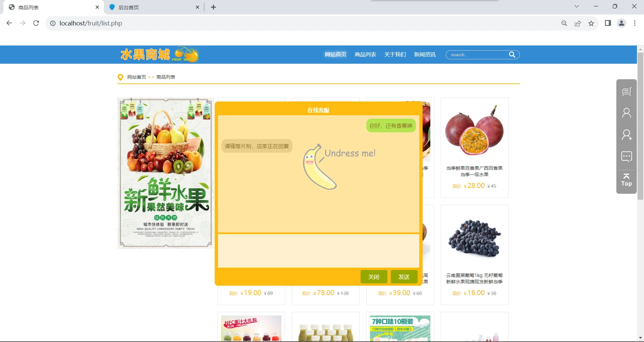
Task: Reload the page with the refresh icon
Action: pyautogui.click(x=36, y=23)
